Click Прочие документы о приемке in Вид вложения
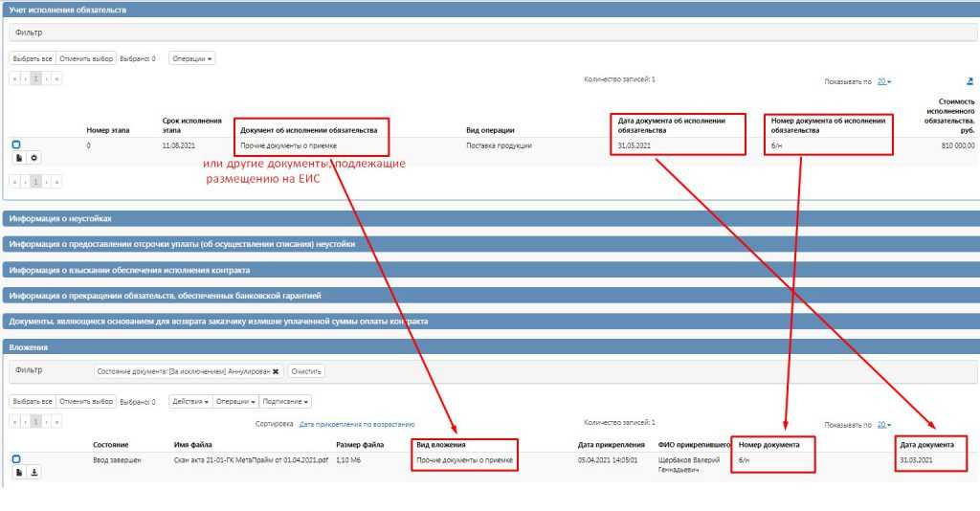 pyautogui.click(x=464, y=460)
